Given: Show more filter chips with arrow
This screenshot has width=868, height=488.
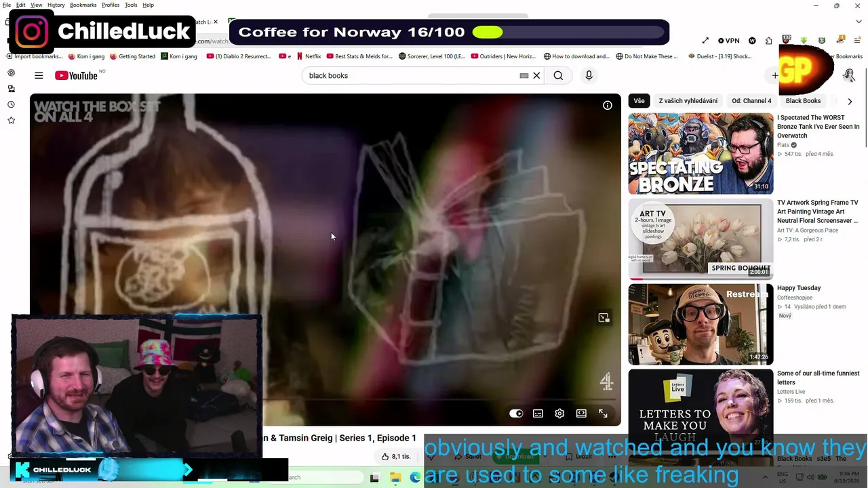Looking at the screenshot, I should pyautogui.click(x=850, y=101).
